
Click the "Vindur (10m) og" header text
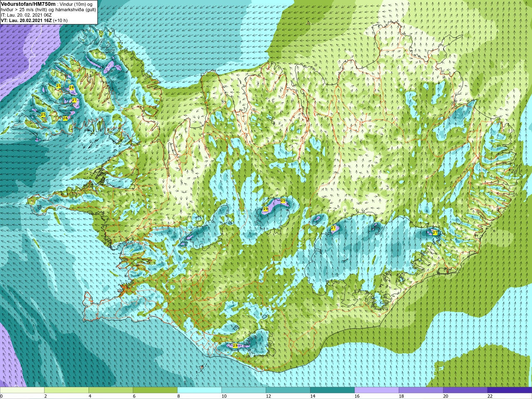pos(76,4)
